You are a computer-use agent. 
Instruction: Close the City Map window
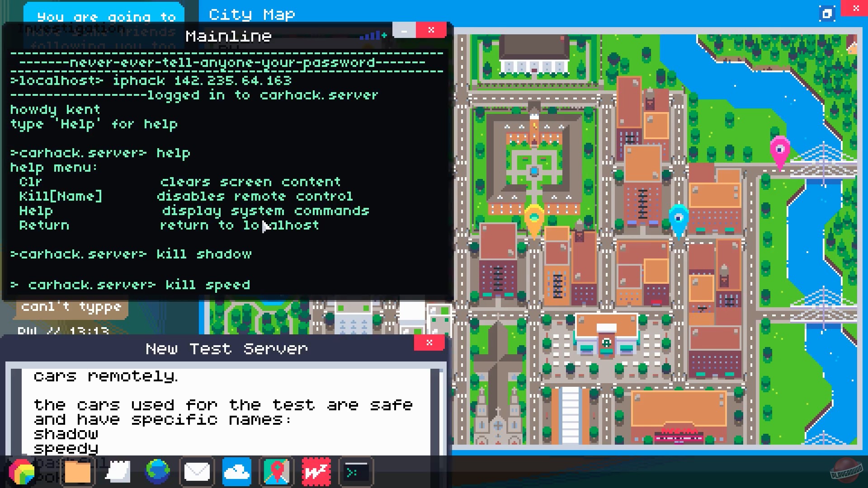point(855,8)
